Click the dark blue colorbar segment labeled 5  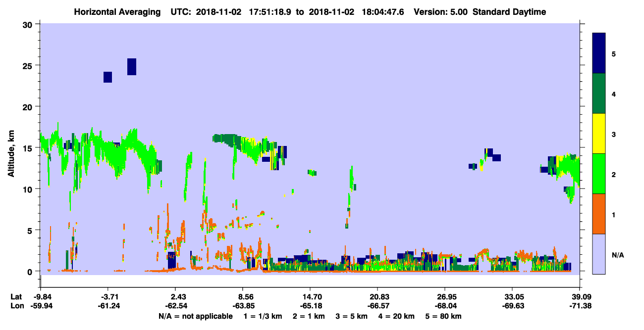point(599,53)
